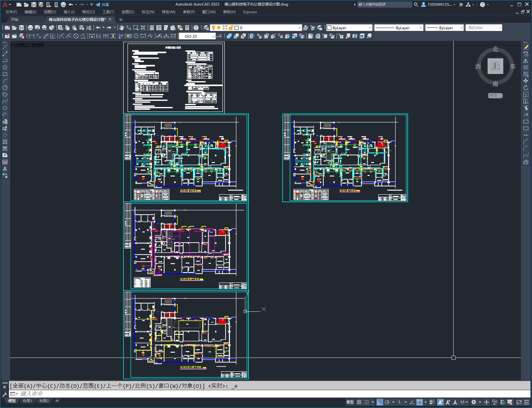Click the 上 top face of ViewCube
This screenshot has width=532, height=408.
(495, 66)
